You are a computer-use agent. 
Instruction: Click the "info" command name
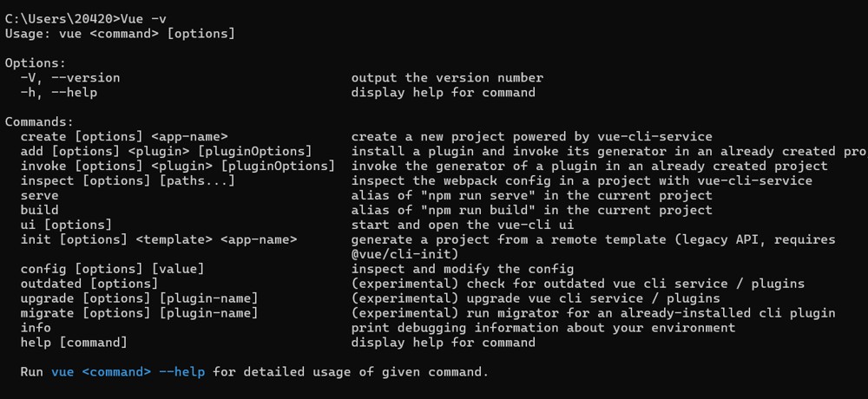tap(36, 328)
